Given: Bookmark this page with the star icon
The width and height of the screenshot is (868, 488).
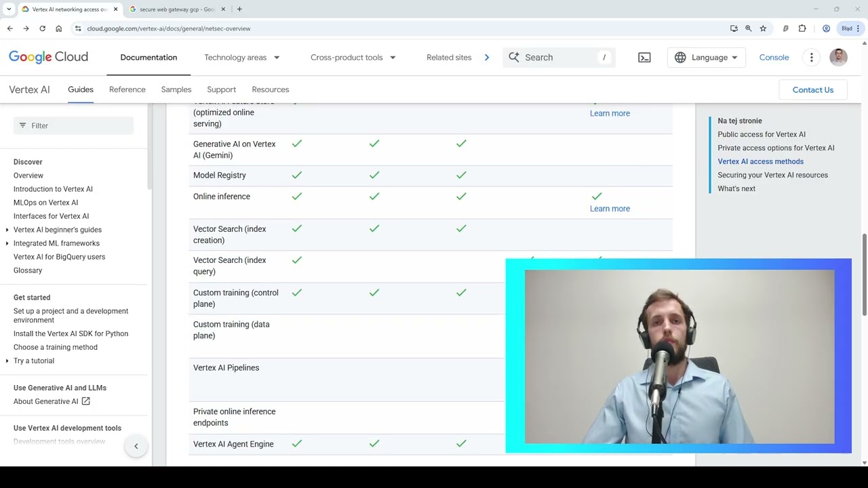Looking at the screenshot, I should (x=763, y=28).
